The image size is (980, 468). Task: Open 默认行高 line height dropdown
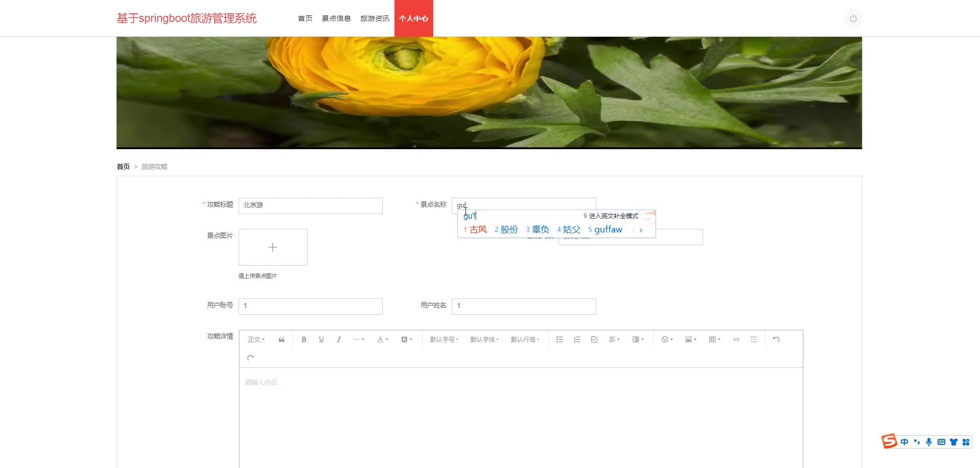(x=525, y=340)
